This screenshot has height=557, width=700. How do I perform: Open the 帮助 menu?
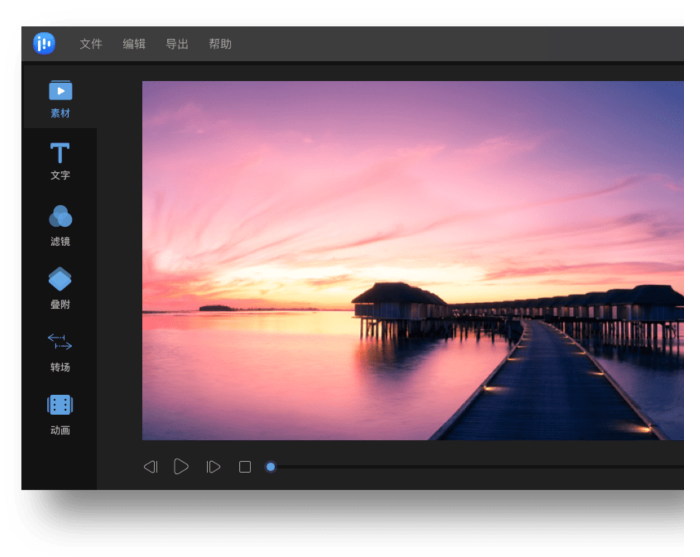click(x=220, y=44)
